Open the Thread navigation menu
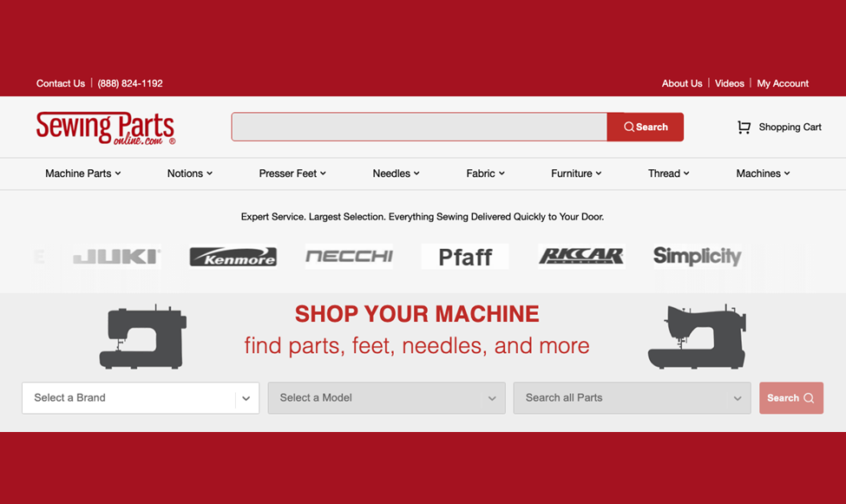 (x=668, y=173)
